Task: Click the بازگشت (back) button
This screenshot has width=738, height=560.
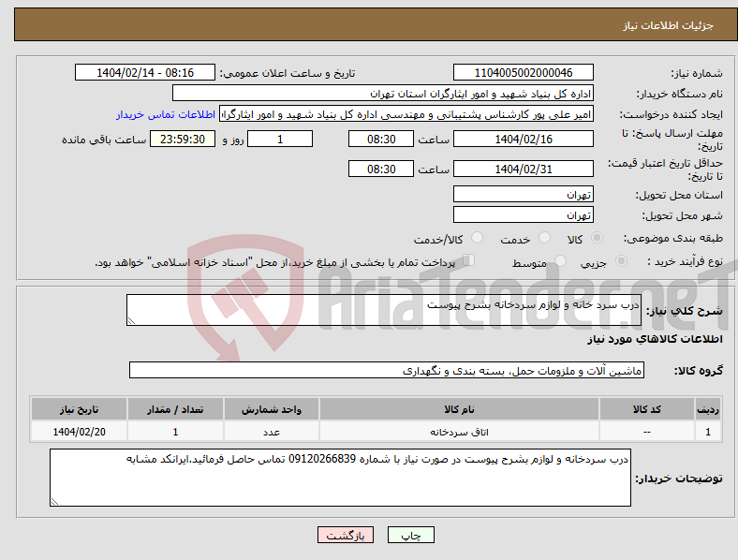Action: [x=346, y=535]
